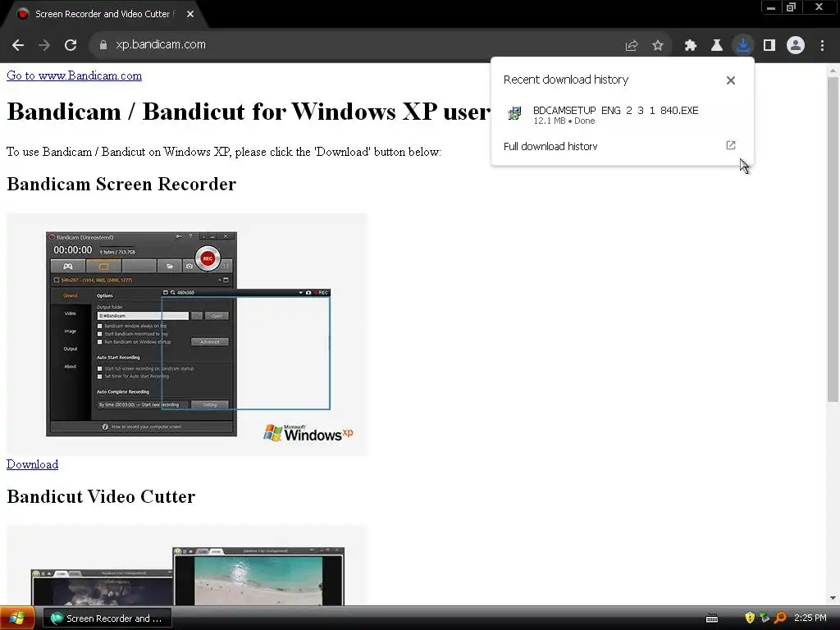This screenshot has width=840, height=630.
Task: Open the Windows Start button
Action: tap(17, 619)
